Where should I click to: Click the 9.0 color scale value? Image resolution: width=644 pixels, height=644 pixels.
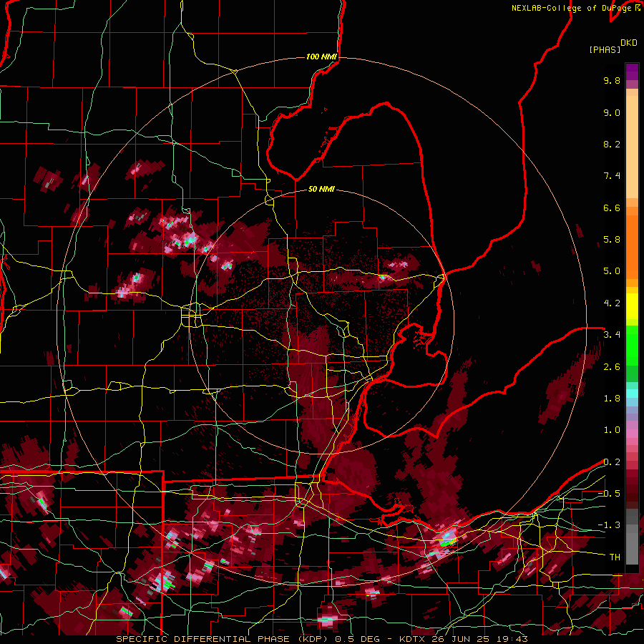(x=612, y=113)
